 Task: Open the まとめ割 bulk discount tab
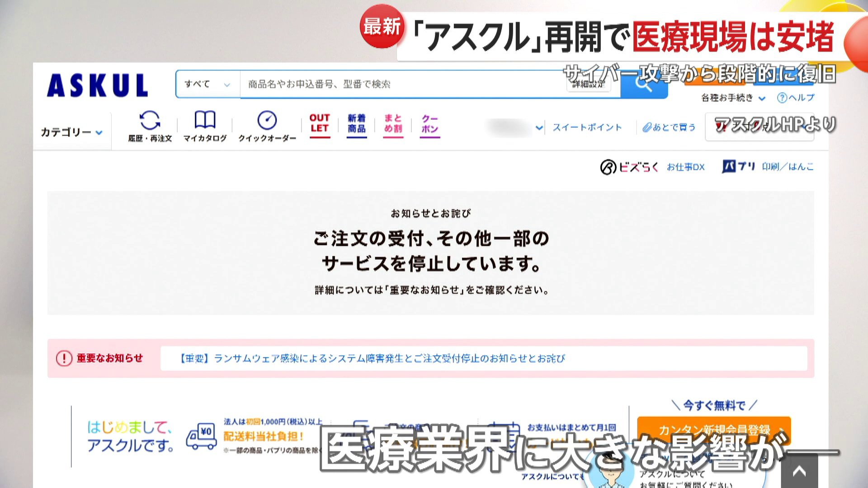pos(393,123)
